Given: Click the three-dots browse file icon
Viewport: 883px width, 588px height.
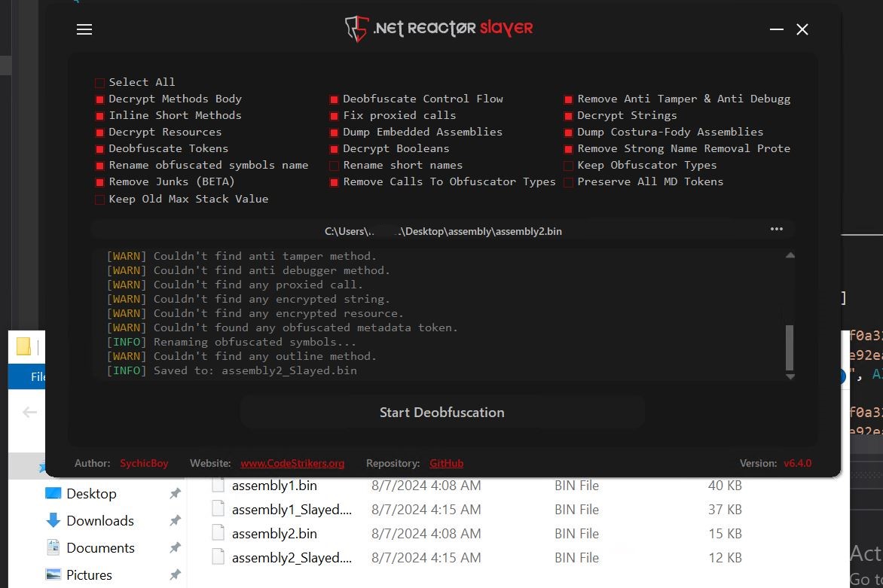Looking at the screenshot, I should coord(776,230).
